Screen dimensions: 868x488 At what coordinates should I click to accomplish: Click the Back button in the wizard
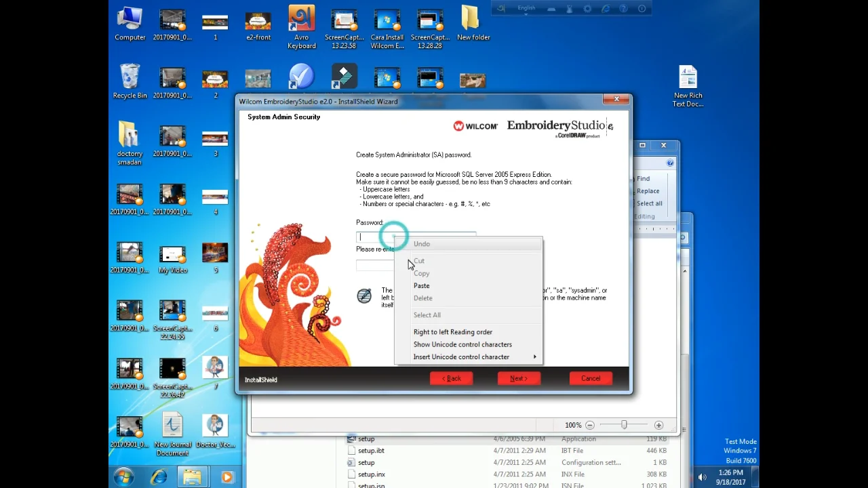(451, 378)
